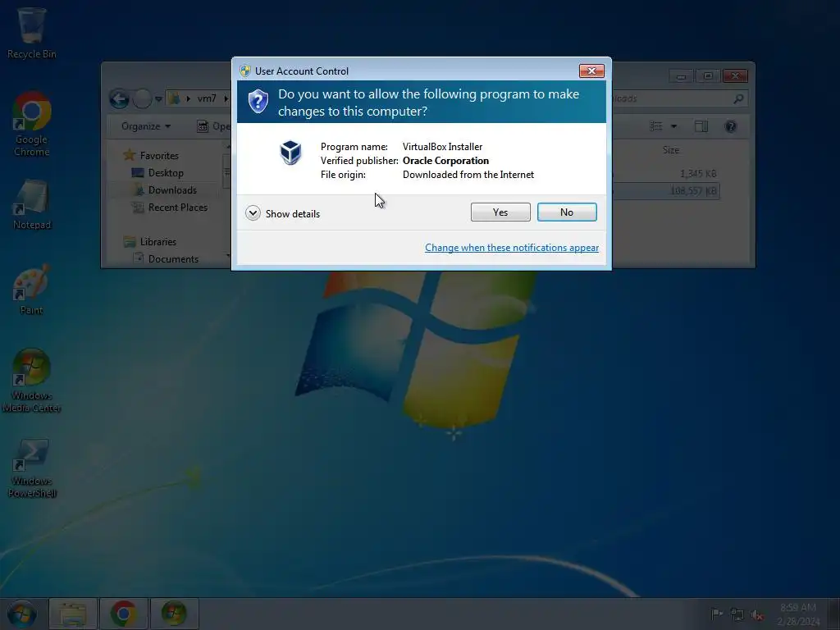Click Downloaded from the Internet text

(x=468, y=175)
